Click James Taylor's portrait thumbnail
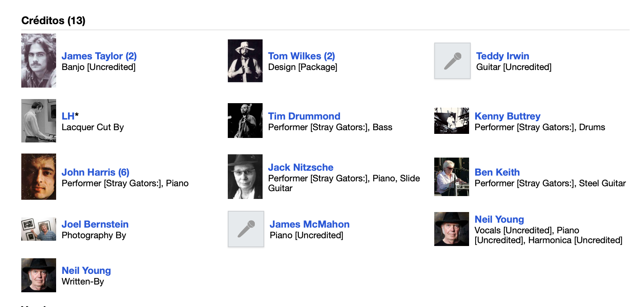The height and width of the screenshot is (307, 644). point(39,61)
